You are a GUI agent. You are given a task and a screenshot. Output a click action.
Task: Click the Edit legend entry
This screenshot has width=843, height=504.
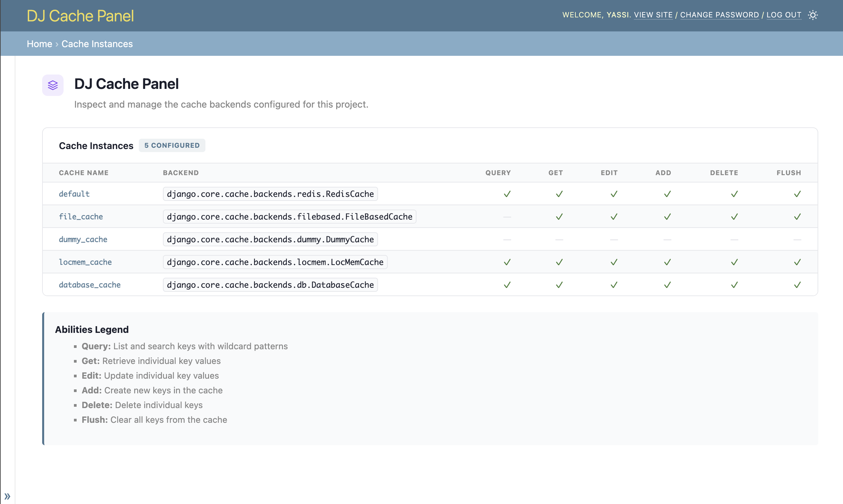(150, 376)
